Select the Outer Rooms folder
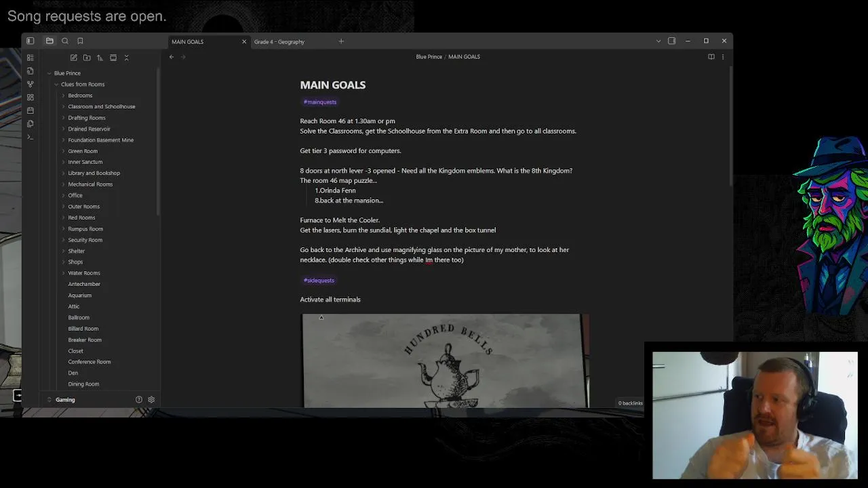Screen dimensions: 868x488 [x=84, y=207]
